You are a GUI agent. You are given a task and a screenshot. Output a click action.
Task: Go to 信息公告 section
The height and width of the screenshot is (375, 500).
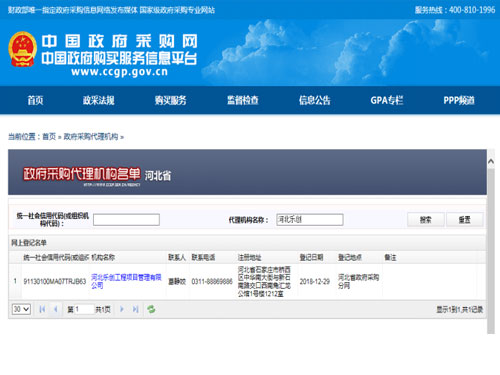coord(314,100)
